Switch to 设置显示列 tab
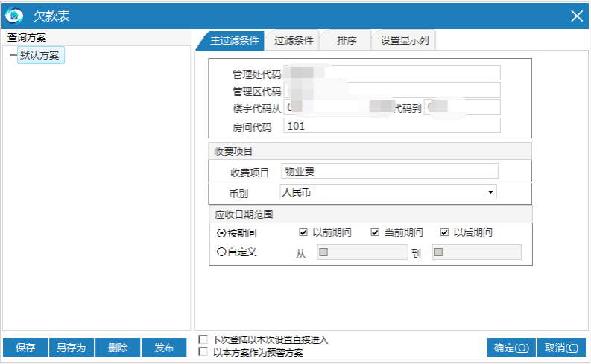This screenshot has width=591, height=364. click(404, 40)
